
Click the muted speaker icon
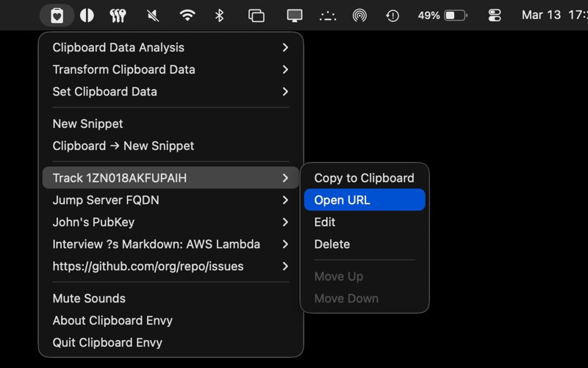[x=153, y=15]
